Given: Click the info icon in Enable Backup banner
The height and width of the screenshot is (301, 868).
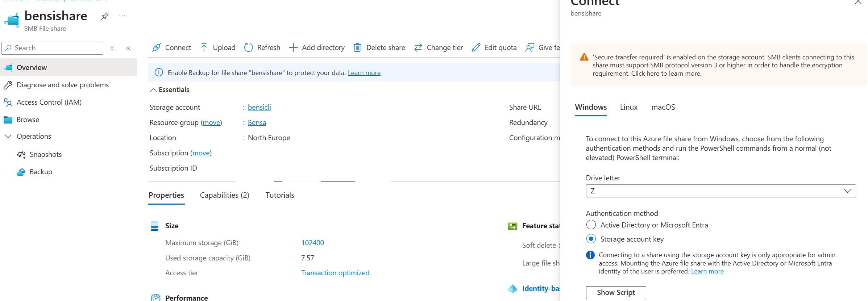Looking at the screenshot, I should (x=159, y=72).
